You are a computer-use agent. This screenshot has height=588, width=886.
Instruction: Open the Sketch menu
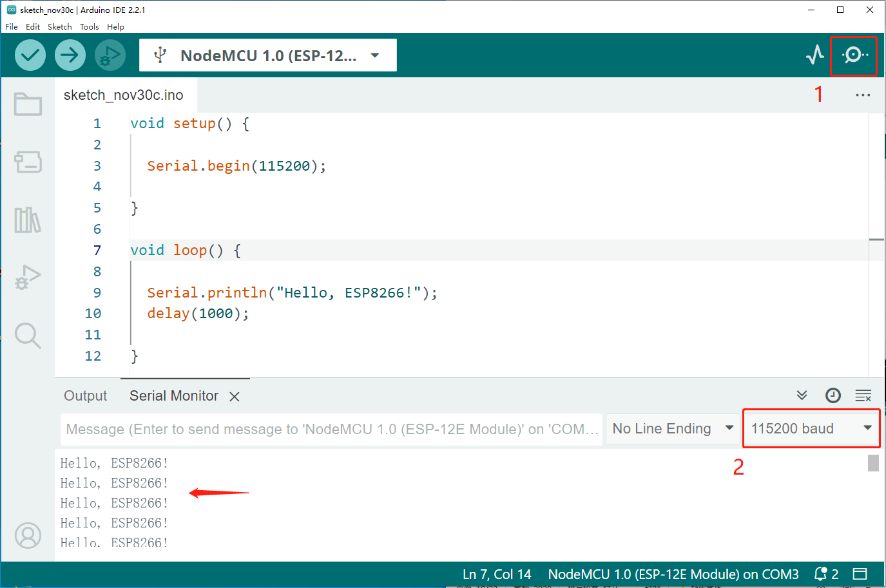point(60,26)
